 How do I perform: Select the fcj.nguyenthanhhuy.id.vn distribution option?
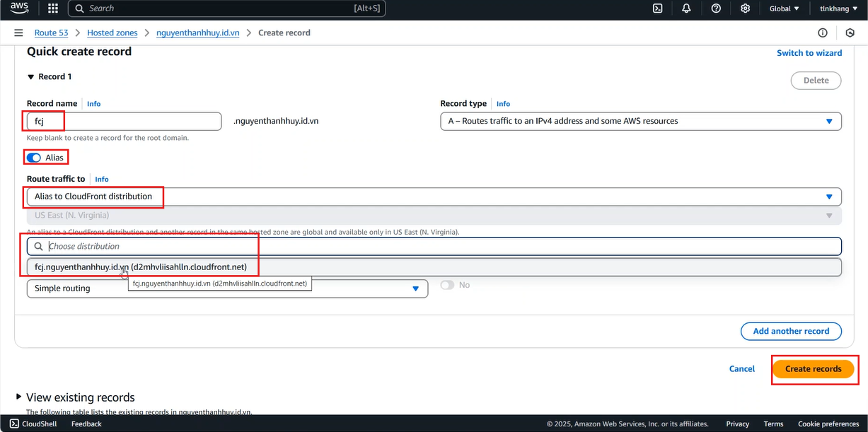click(434, 267)
